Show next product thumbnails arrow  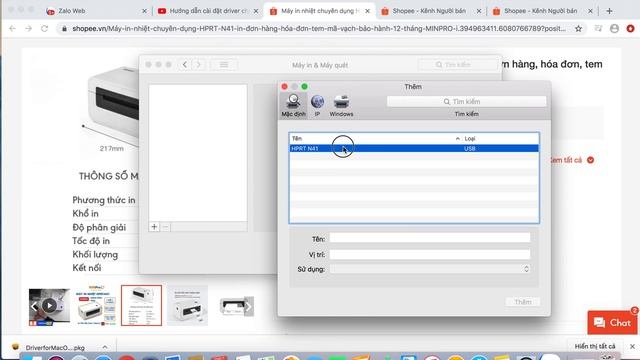(248, 307)
